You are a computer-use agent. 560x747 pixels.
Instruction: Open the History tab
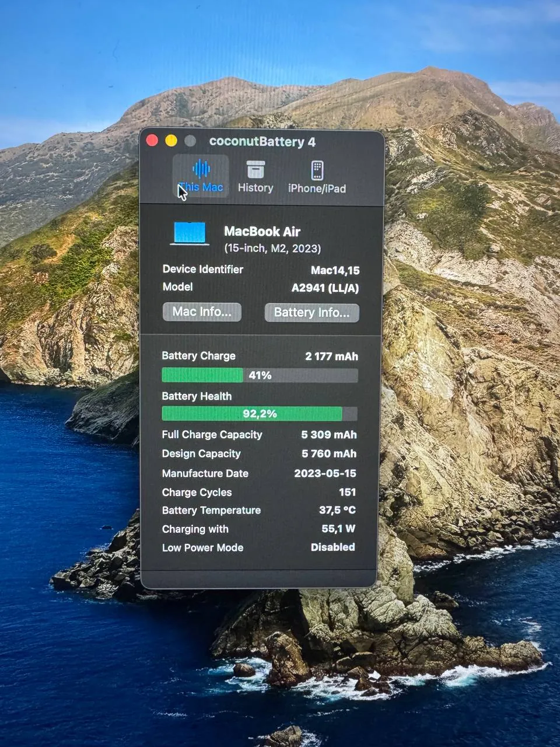pos(256,177)
